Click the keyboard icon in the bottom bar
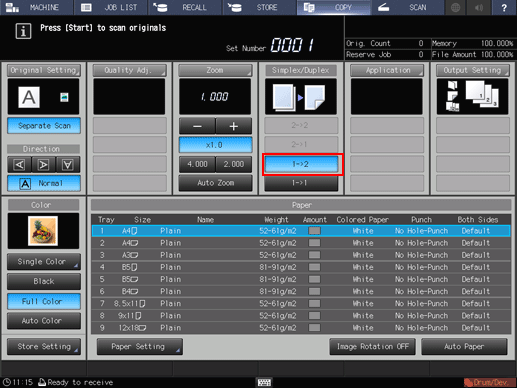The image size is (517, 388). 264,382
